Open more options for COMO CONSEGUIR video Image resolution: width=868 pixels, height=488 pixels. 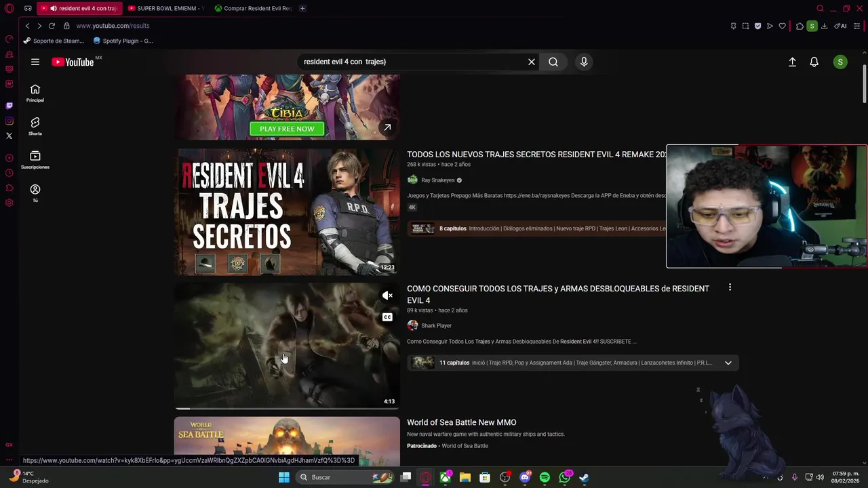tap(730, 287)
